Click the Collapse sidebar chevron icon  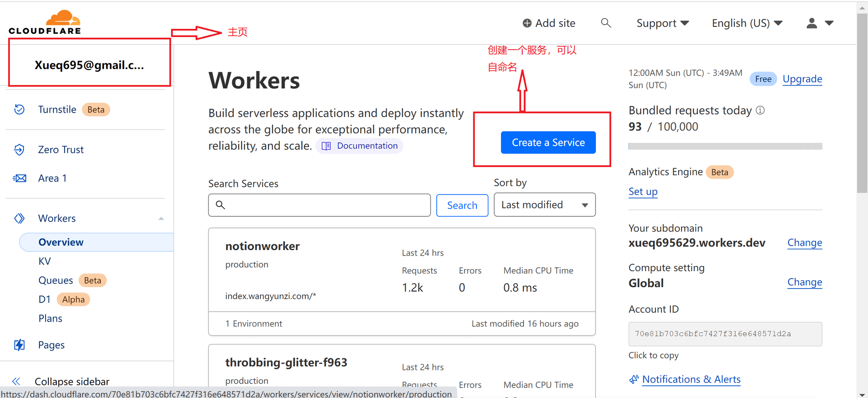(x=16, y=381)
